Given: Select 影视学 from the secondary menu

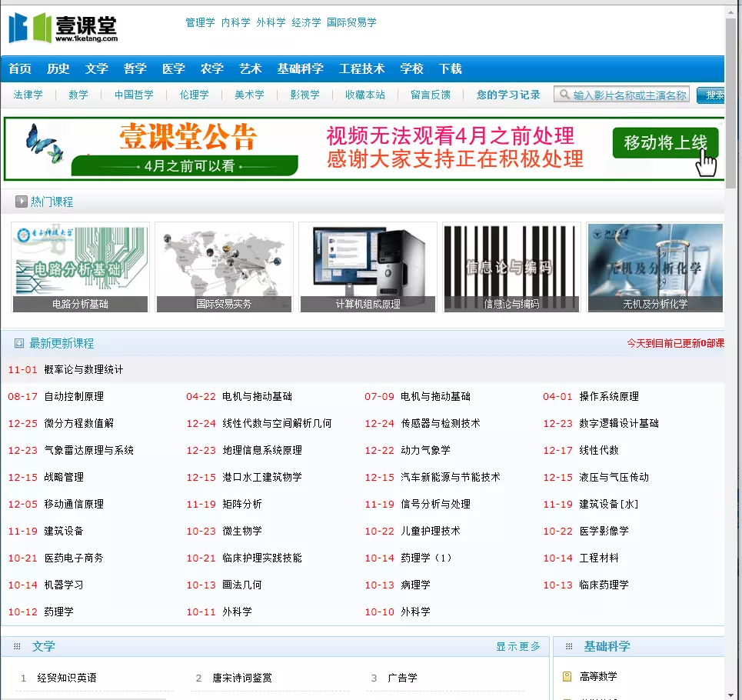Looking at the screenshot, I should 304,94.
